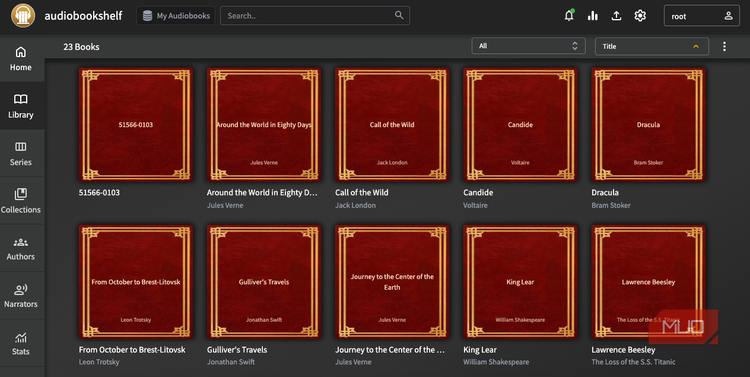
Task: Open the Dracula book cover
Action: pos(649,124)
